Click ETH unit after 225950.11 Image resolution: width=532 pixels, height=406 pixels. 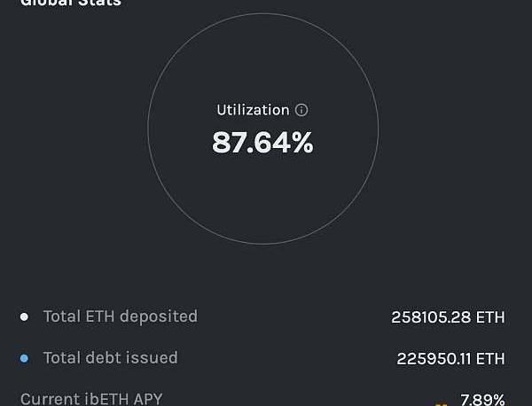pyautogui.click(x=491, y=359)
